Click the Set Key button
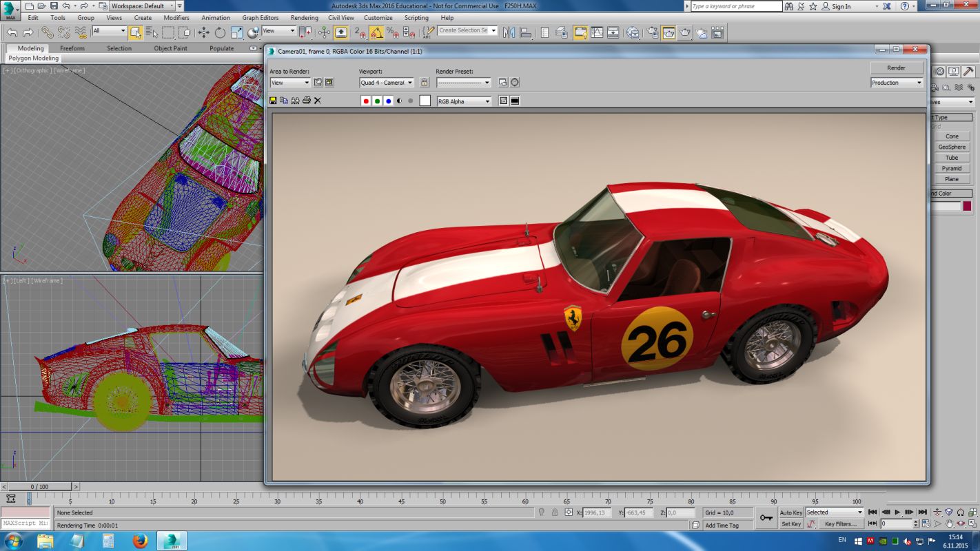This screenshot has height=551, width=980. pos(790,524)
